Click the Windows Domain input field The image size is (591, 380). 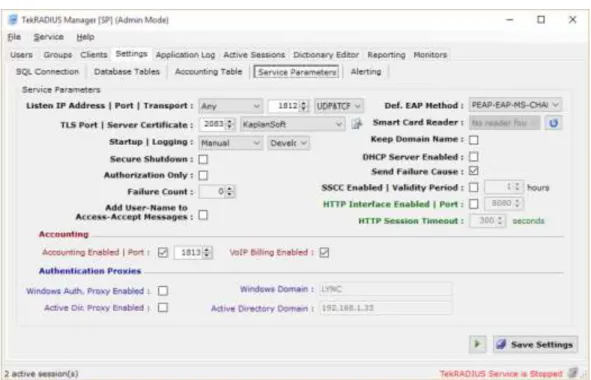(x=386, y=289)
